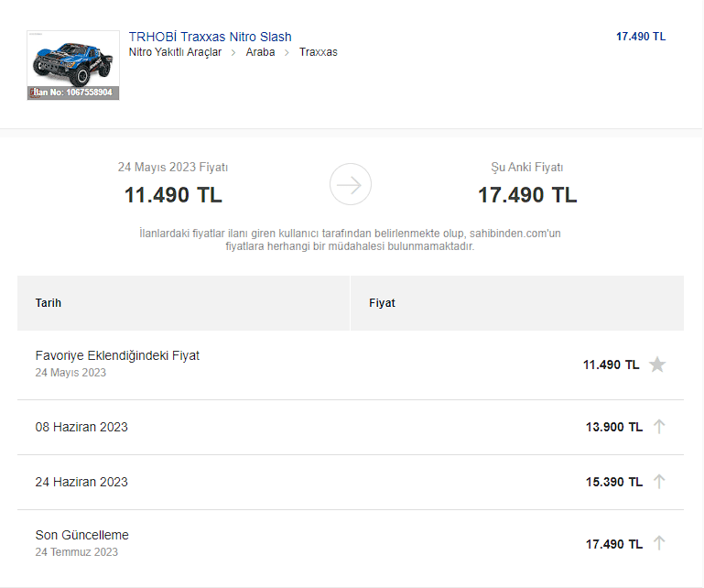Click the Tarih column header
Screen dimensions: 704x588
[x=49, y=303]
